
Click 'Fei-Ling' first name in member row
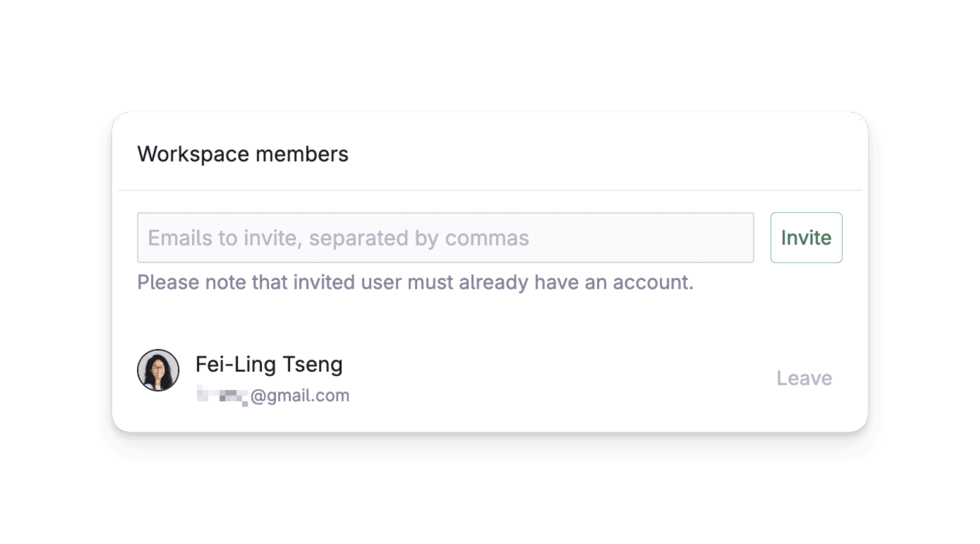236,365
